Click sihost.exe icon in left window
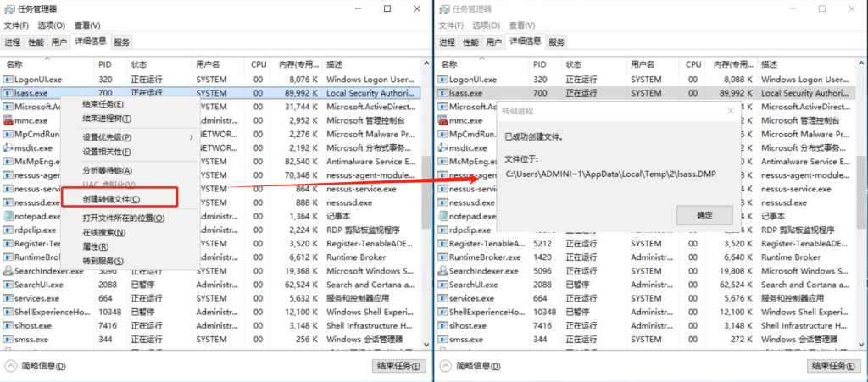Image resolution: width=868 pixels, height=382 pixels. (x=8, y=325)
